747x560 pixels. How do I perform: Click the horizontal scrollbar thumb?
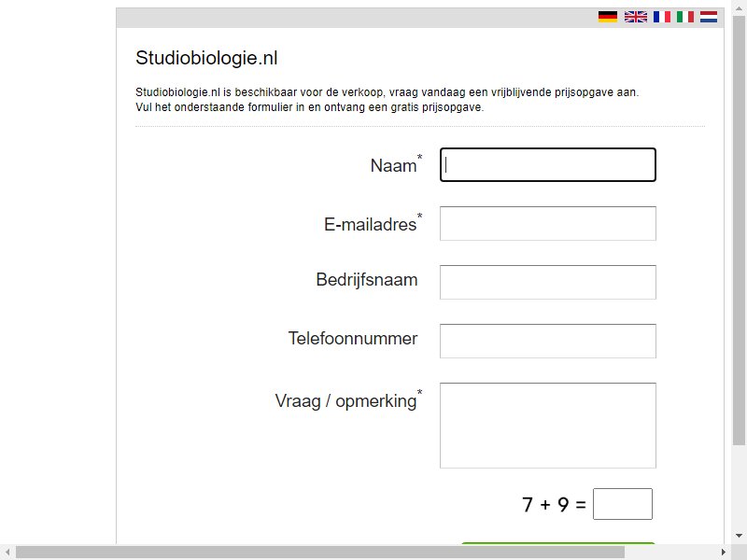coord(320,553)
